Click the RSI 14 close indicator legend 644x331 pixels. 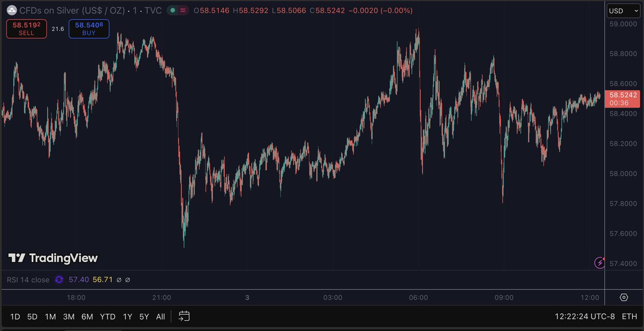pos(28,279)
